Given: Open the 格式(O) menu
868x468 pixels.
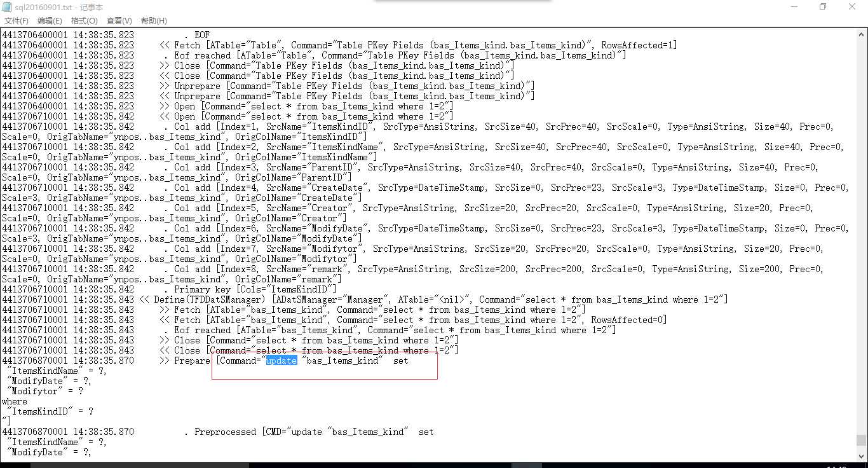Looking at the screenshot, I should pyautogui.click(x=84, y=21).
